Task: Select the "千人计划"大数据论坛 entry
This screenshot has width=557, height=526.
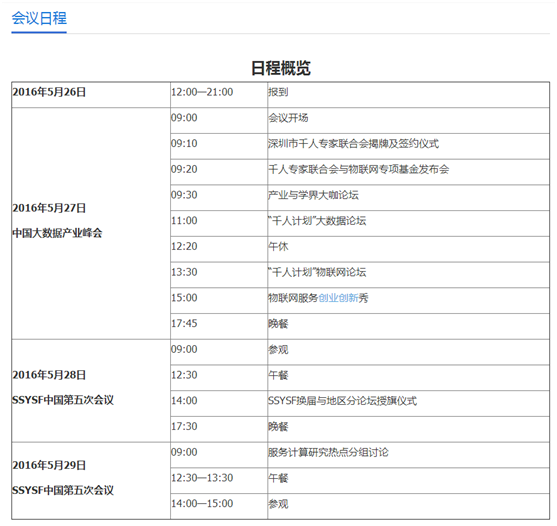Action: coord(317,221)
